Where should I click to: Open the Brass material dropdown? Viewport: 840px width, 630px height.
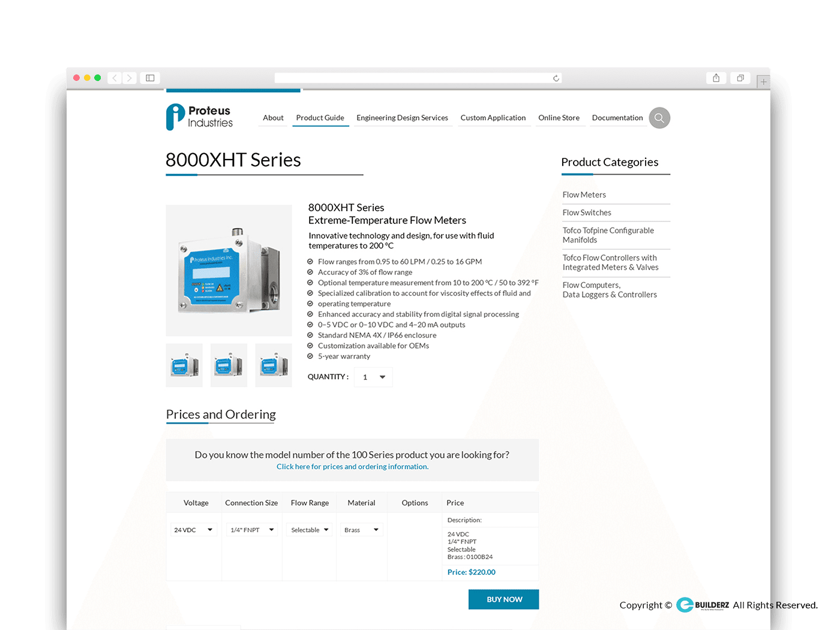click(361, 530)
